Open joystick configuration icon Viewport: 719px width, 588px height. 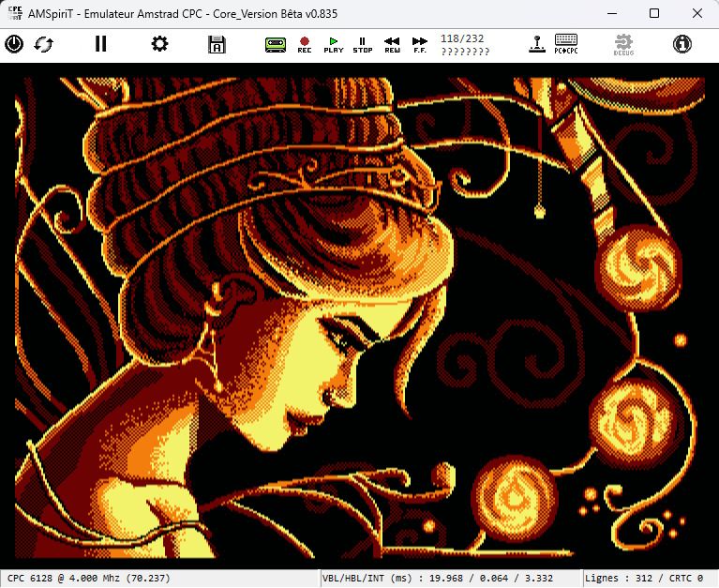coord(537,44)
